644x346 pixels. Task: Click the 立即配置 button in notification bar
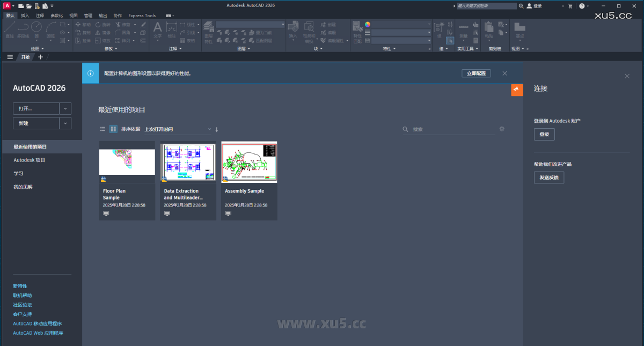click(476, 73)
